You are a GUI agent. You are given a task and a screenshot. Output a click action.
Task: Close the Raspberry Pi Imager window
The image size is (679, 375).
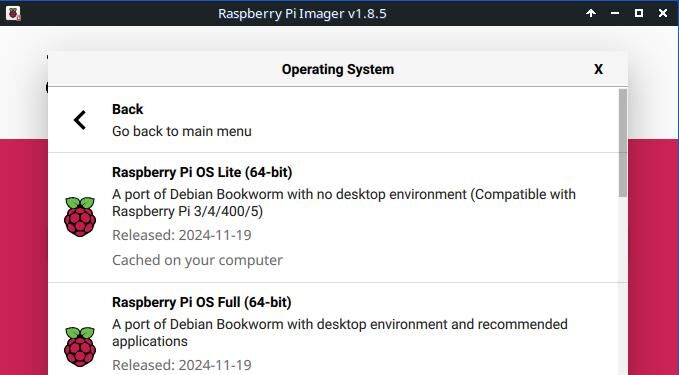[x=663, y=13]
